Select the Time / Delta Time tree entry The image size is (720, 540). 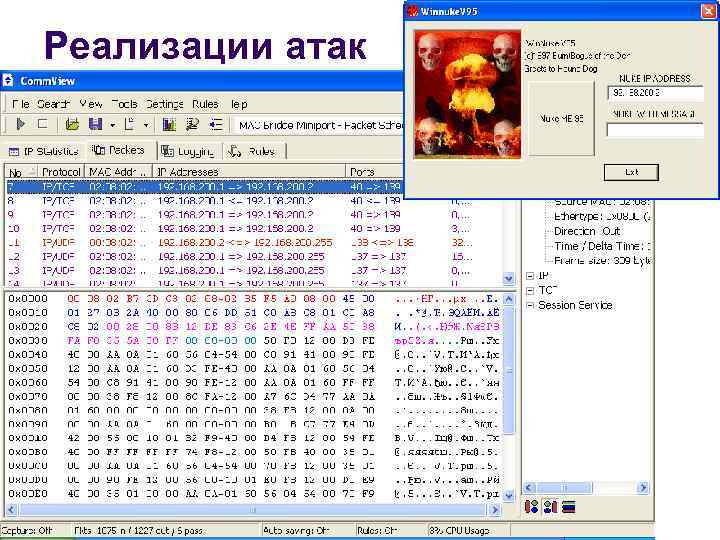coord(602,246)
